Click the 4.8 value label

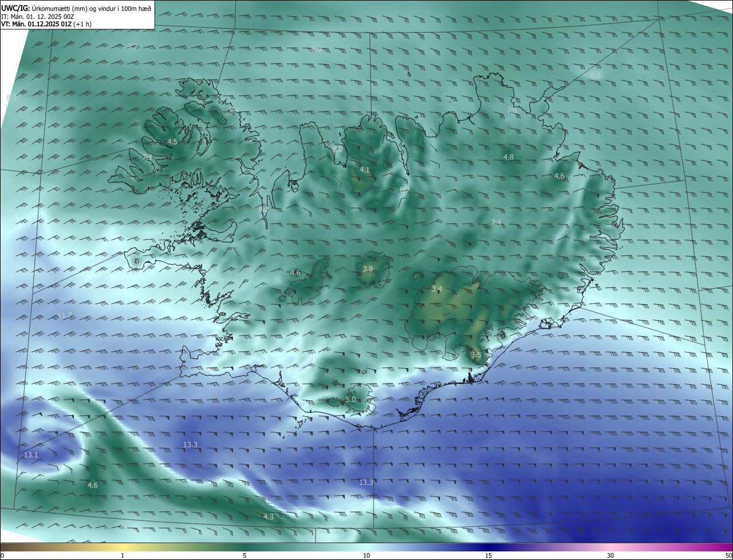(x=509, y=157)
